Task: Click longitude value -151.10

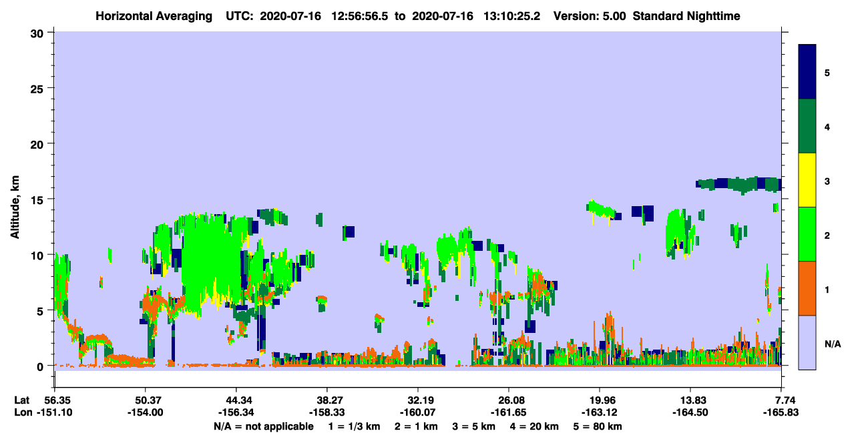Action: [54, 412]
